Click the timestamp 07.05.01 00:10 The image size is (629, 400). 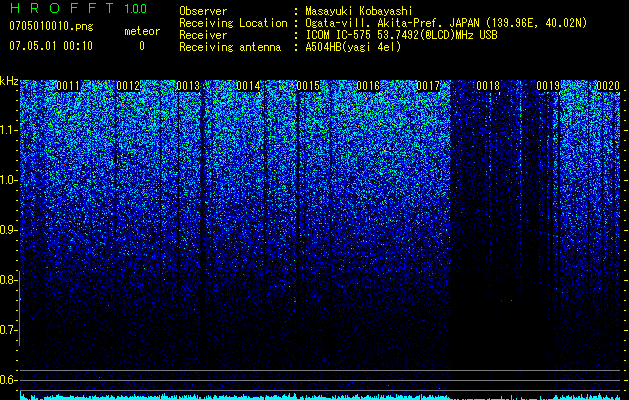click(x=51, y=46)
